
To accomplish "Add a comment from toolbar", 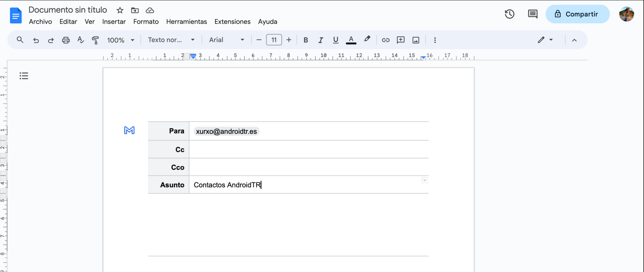I will tap(401, 40).
